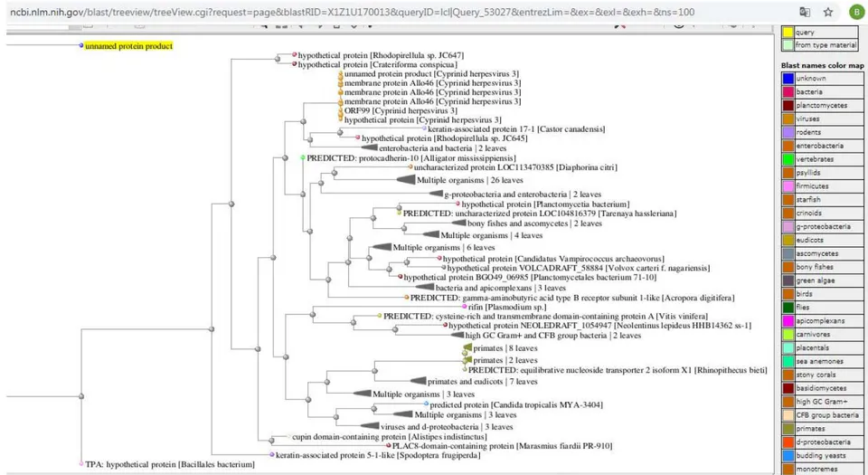Click the 'planctomycetes' color map swatch
The height and width of the screenshot is (475, 868).
[x=788, y=105]
